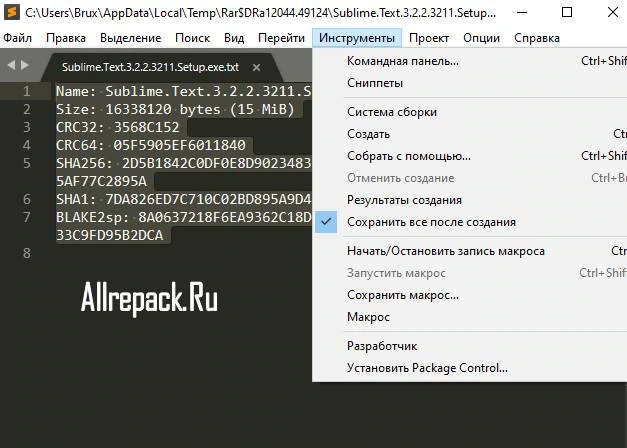Viewport: 627px width, 448px height.
Task: Open the Выделение menu
Action: 131,38
